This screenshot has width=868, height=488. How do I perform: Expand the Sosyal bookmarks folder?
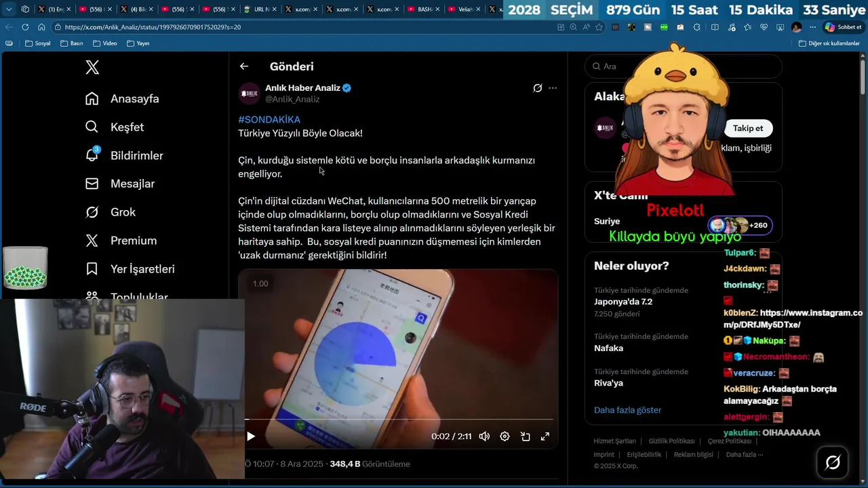click(38, 43)
